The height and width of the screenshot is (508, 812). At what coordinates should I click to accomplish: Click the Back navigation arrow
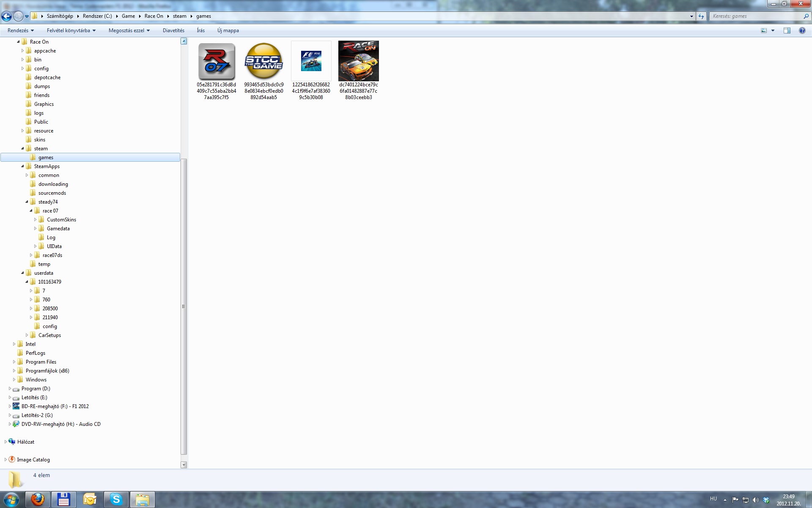tap(7, 16)
